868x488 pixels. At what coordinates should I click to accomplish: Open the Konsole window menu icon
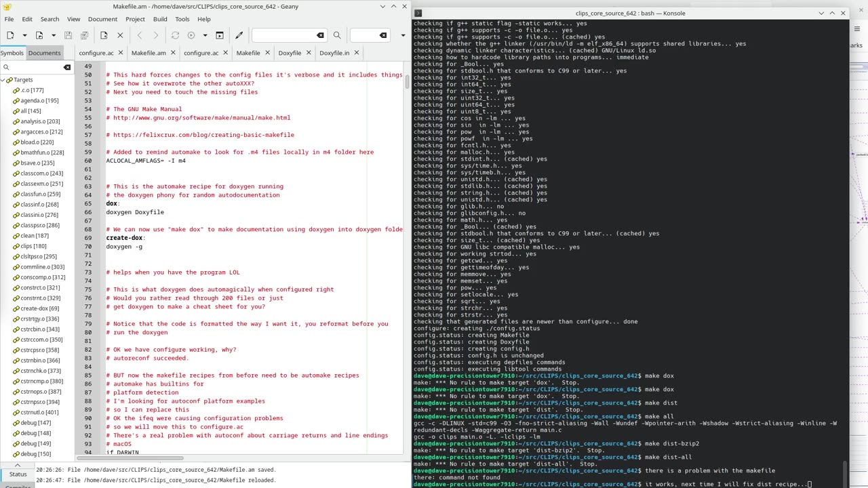pyautogui.click(x=418, y=13)
